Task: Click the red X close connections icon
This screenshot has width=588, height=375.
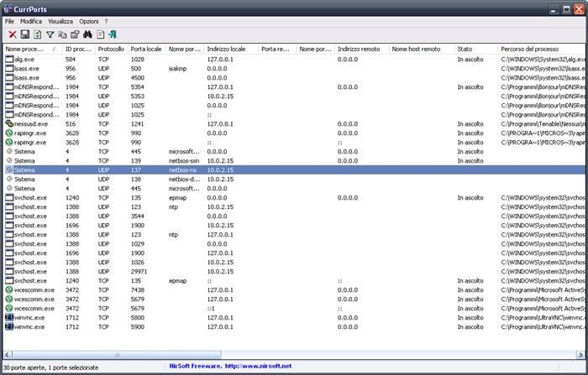Action: tap(13, 34)
